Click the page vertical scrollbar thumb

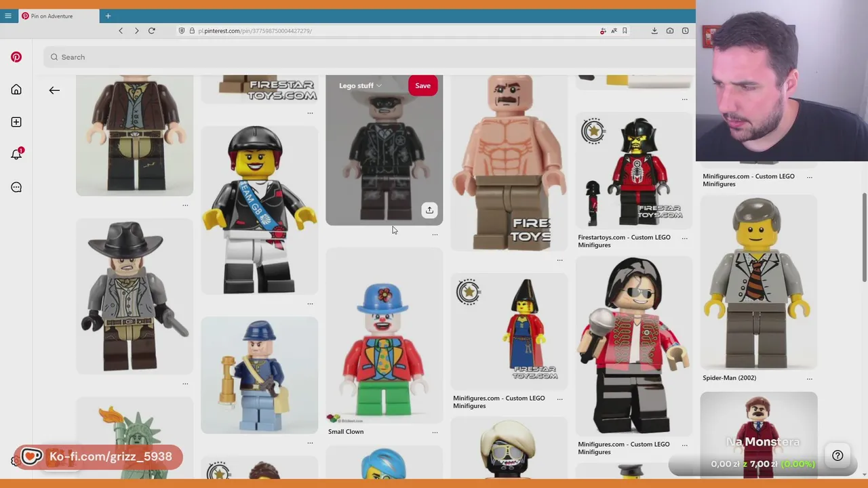863,237
